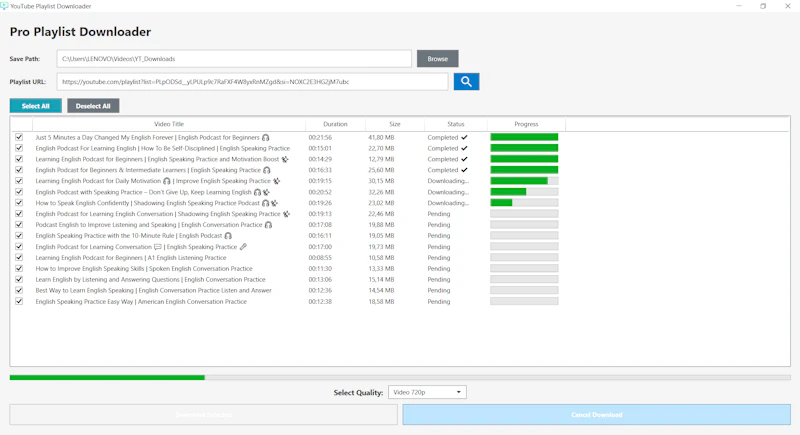Click the Playlist URL input field
Viewport: 800px width, 435px height.
pyautogui.click(x=253, y=82)
